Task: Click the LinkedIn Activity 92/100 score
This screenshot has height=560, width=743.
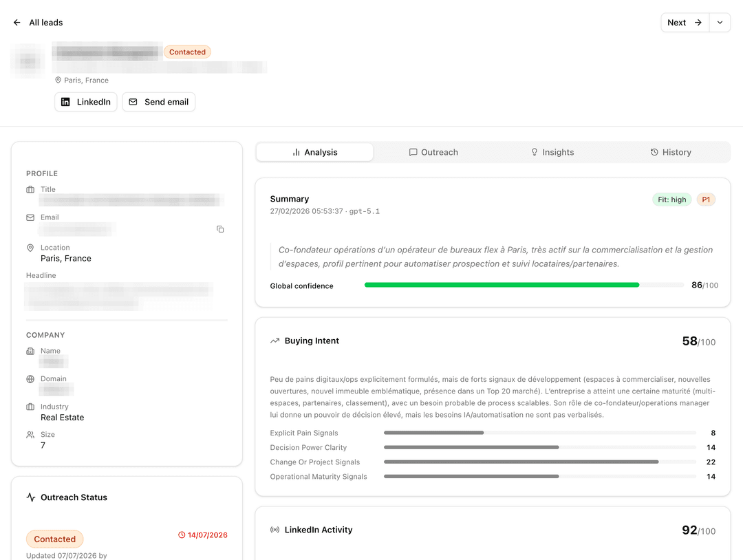Action: click(698, 530)
